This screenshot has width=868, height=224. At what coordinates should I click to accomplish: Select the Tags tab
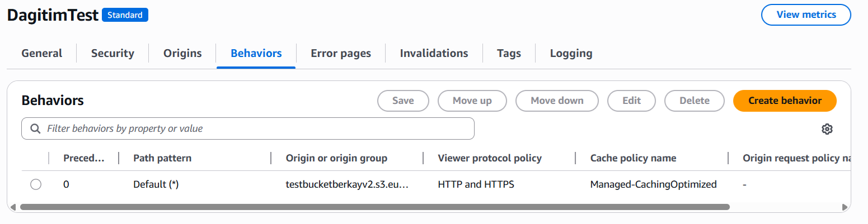509,54
